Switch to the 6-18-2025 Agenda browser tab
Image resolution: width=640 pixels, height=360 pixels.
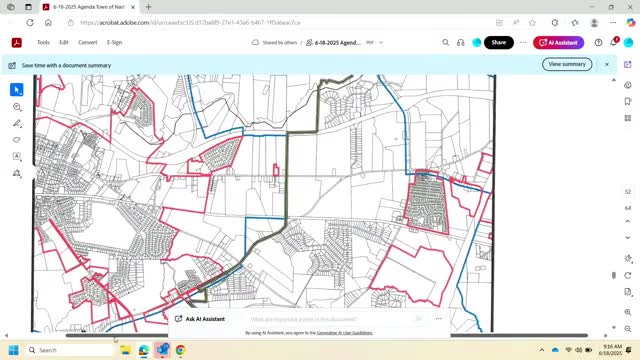(x=89, y=7)
